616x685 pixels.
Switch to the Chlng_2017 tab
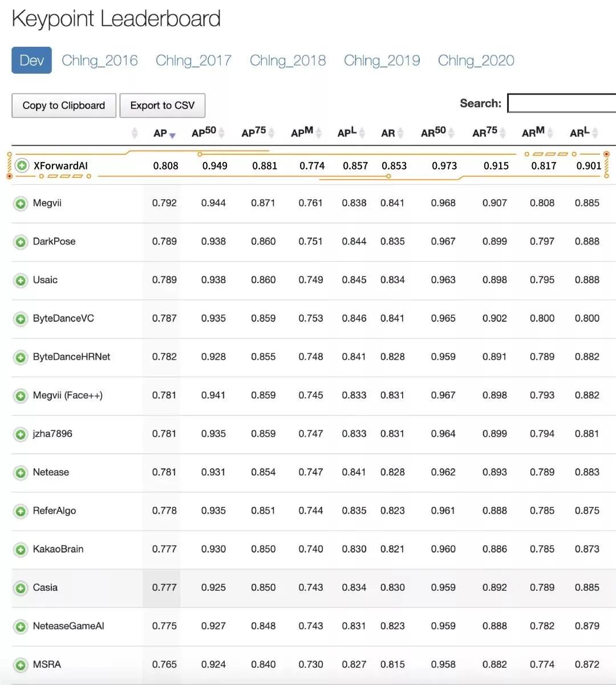tap(193, 61)
